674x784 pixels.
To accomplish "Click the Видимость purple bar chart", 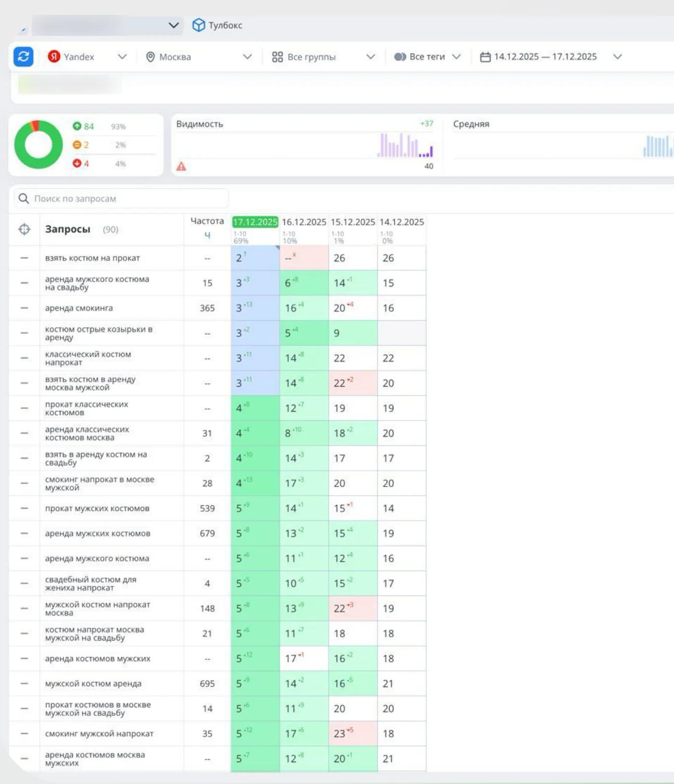I will pyautogui.click(x=405, y=145).
